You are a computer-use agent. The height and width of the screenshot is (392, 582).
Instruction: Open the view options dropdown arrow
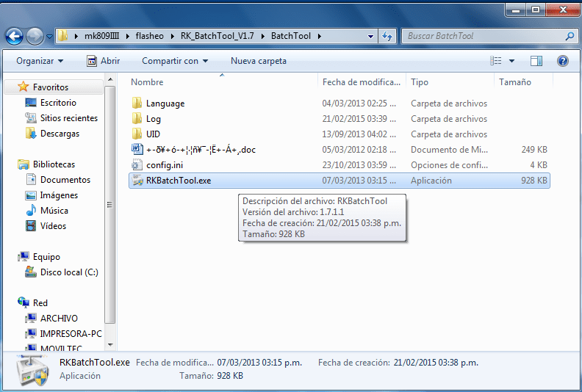pos(511,61)
